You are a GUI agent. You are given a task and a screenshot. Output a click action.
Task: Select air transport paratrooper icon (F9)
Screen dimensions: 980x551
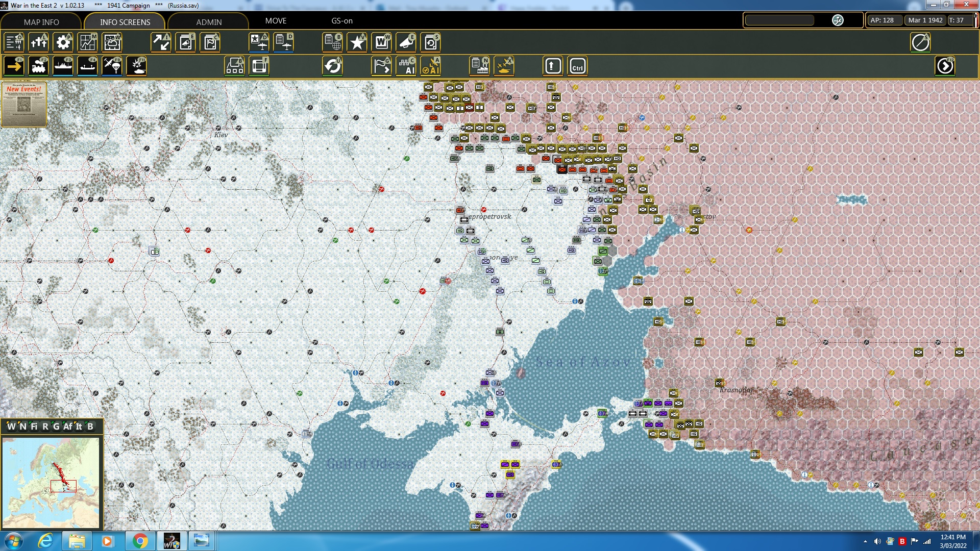(x=112, y=66)
